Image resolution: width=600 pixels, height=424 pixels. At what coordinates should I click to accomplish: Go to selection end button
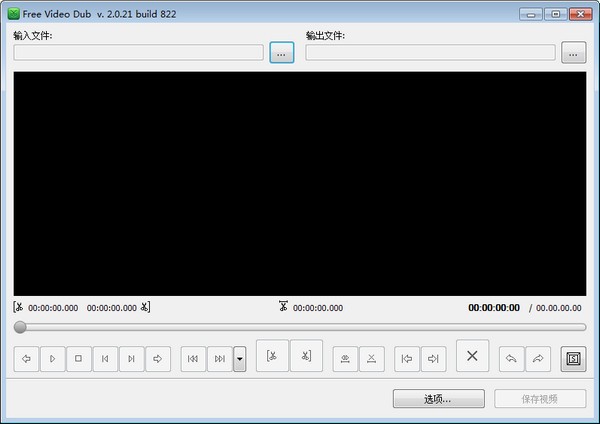(433, 359)
